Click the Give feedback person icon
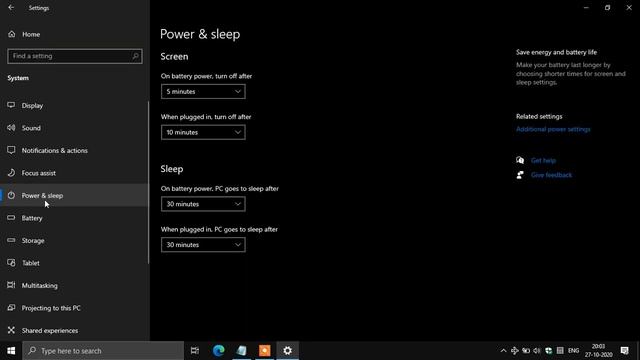The image size is (640, 360). 520,175
